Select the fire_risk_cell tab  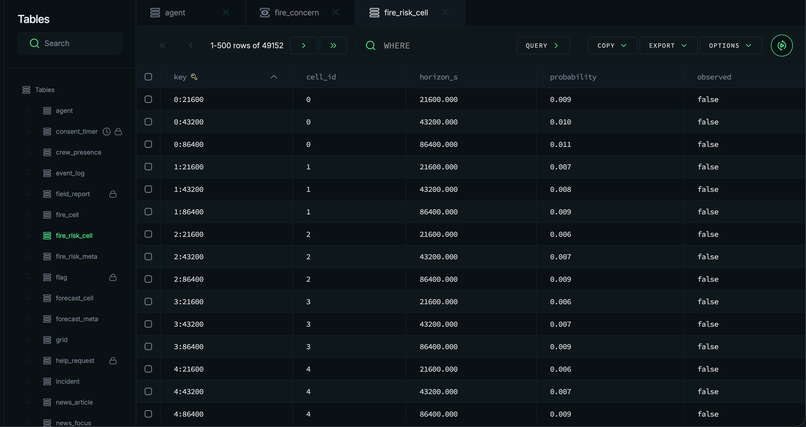point(410,13)
